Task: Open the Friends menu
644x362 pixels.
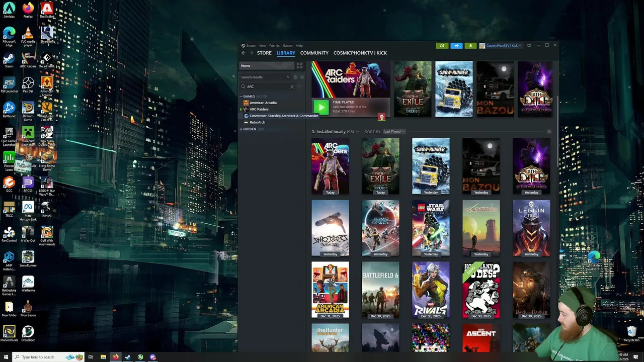Action: [x=274, y=46]
